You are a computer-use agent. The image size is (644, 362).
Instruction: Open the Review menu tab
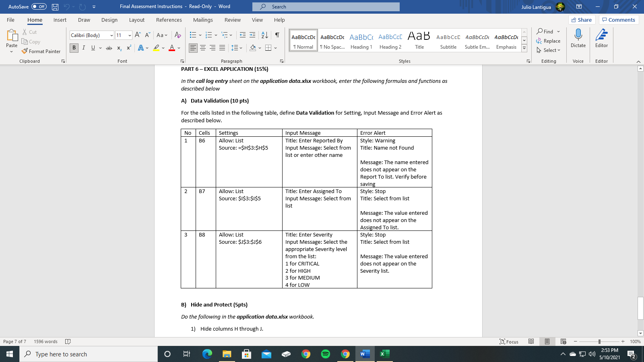232,20
